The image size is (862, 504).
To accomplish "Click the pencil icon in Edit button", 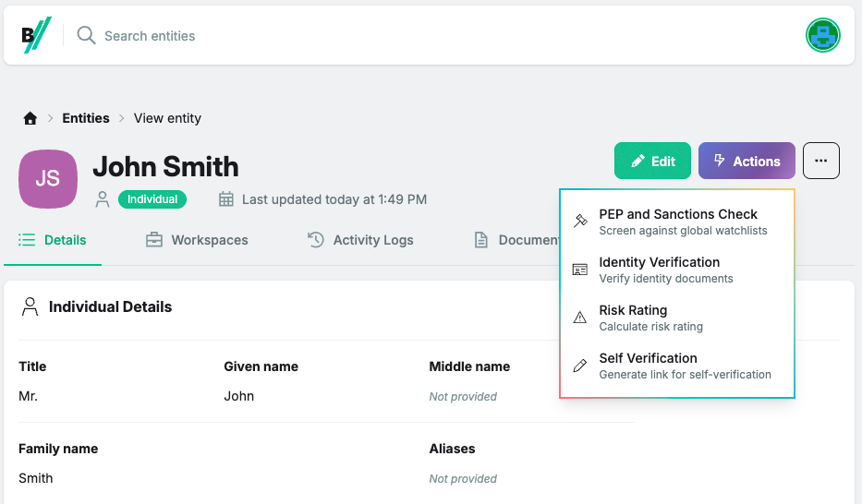I will (637, 161).
